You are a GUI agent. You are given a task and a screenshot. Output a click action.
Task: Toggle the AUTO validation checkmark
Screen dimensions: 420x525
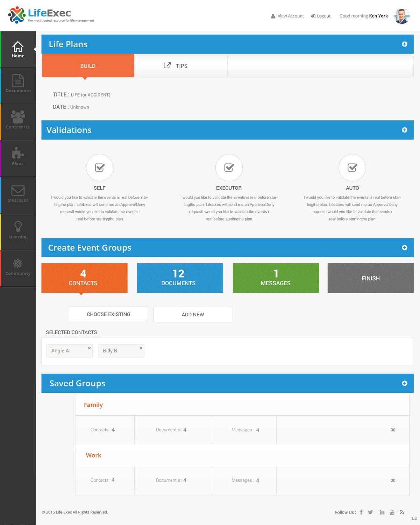click(352, 168)
